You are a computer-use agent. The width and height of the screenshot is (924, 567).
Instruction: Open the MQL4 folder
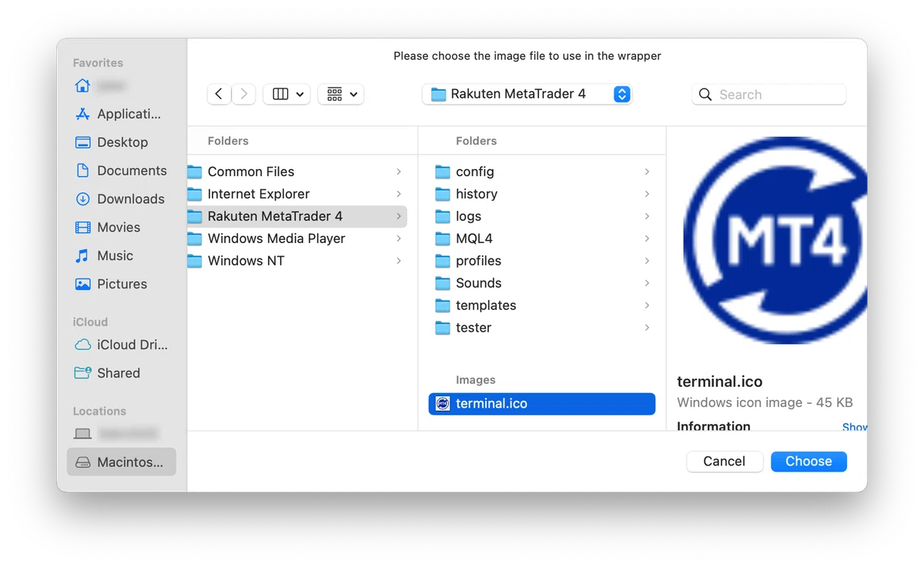pos(542,238)
